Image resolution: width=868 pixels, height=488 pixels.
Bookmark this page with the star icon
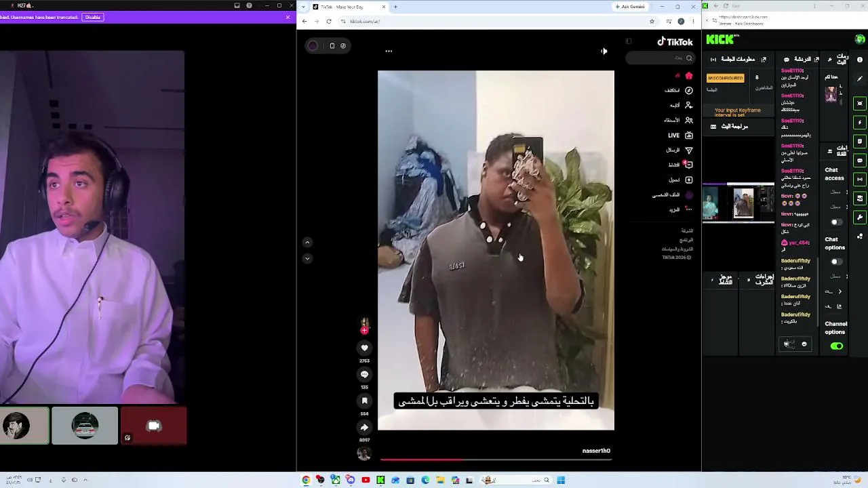652,21
